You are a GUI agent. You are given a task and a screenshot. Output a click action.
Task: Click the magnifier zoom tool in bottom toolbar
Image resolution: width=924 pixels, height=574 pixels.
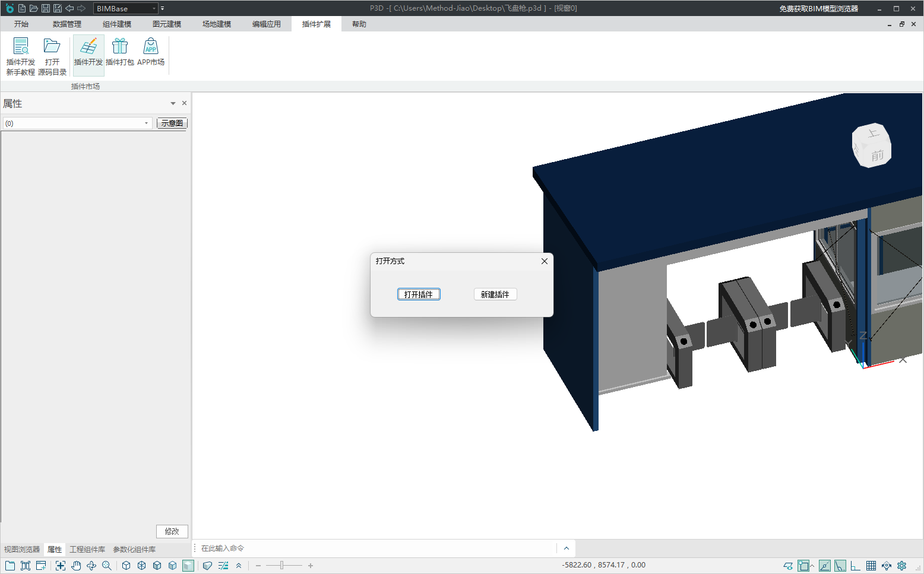pos(107,566)
